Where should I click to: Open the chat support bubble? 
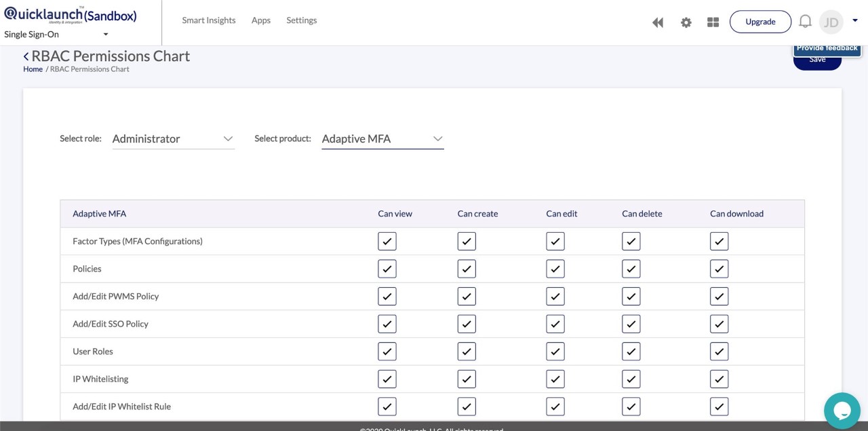842,410
